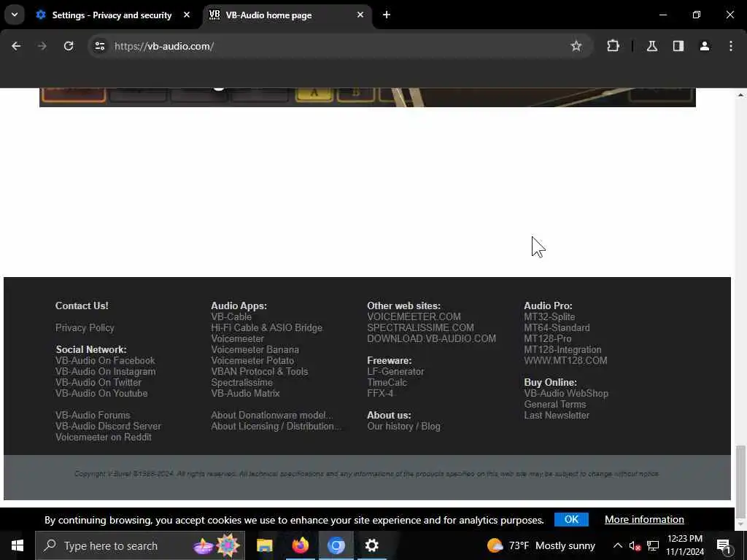747x560 pixels.
Task: Open the Privacy Policy link
Action: 85,327
